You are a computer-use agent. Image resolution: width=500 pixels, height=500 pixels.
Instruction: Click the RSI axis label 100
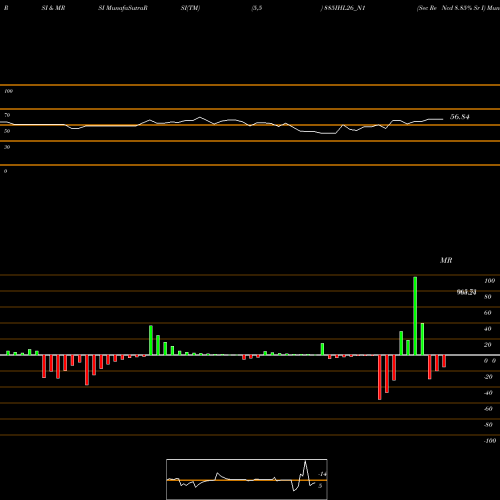coord(8,91)
